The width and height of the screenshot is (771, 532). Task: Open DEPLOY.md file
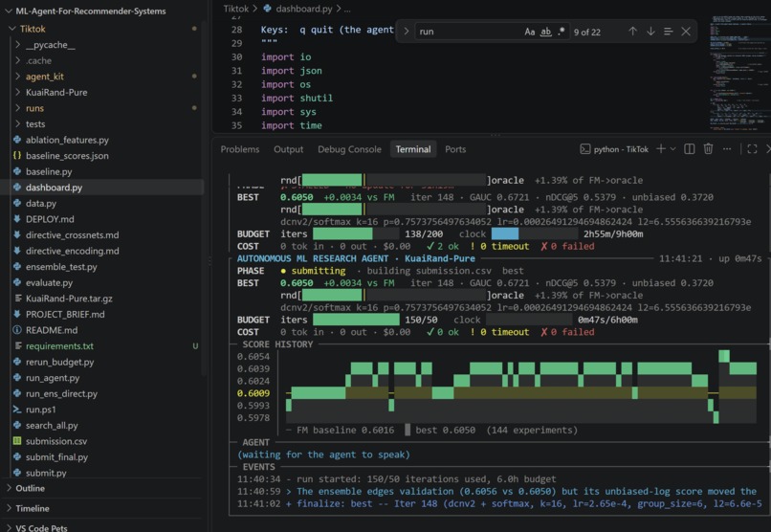50,219
